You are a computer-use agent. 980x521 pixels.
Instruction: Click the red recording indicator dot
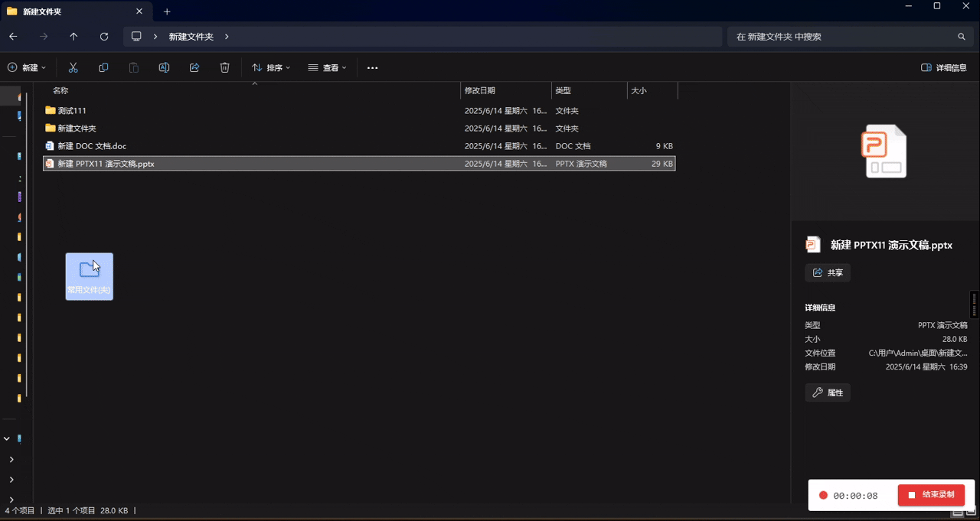(x=823, y=495)
